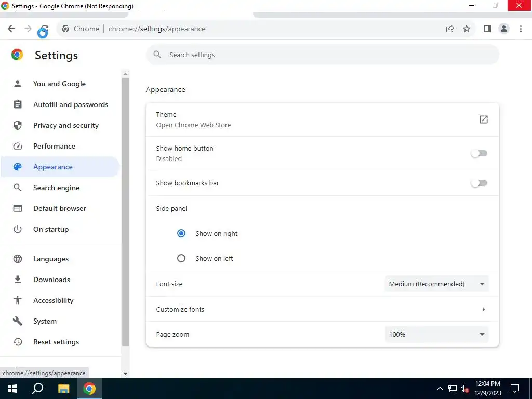Screen dimensions: 532x399
Task: Click the accessibility figure icon
Action: [x=18, y=300]
